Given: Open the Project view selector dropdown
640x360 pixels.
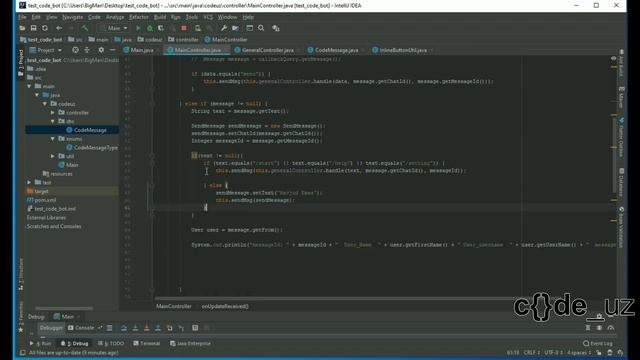Looking at the screenshot, I should 46,50.
